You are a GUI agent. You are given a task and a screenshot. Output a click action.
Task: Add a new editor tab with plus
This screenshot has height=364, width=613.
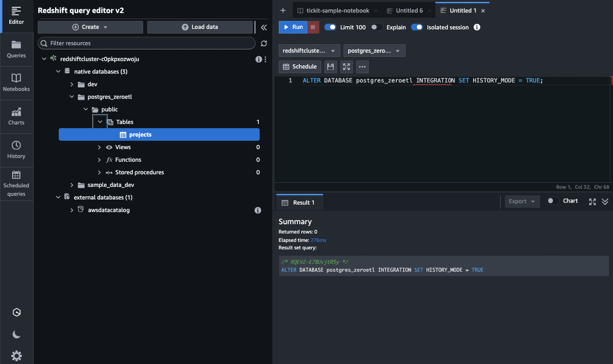283,10
